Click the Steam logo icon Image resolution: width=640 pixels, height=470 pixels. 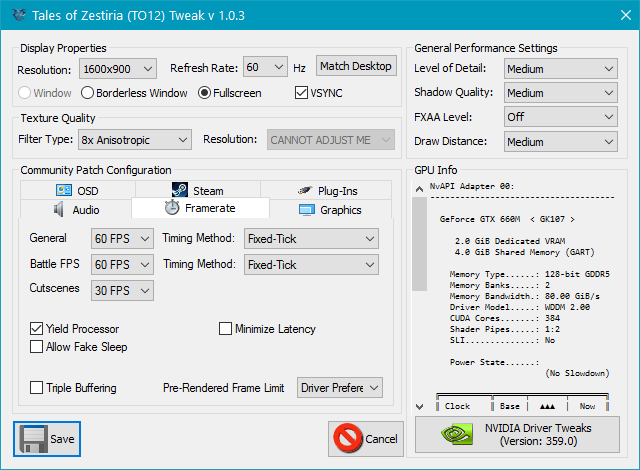[180, 190]
